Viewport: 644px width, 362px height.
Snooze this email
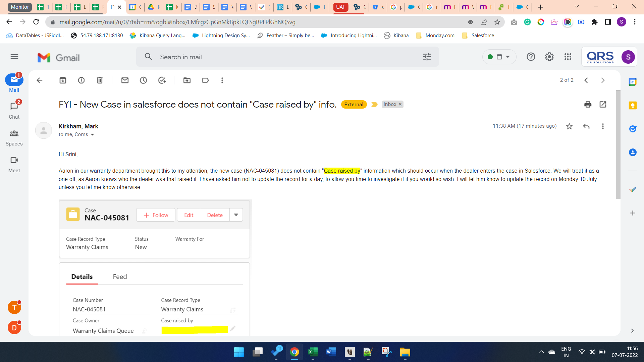[143, 80]
